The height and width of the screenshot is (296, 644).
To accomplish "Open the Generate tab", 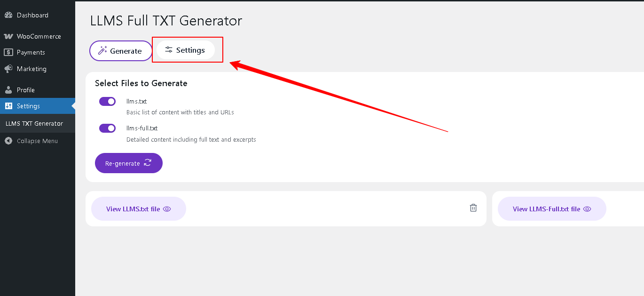I will [x=121, y=51].
